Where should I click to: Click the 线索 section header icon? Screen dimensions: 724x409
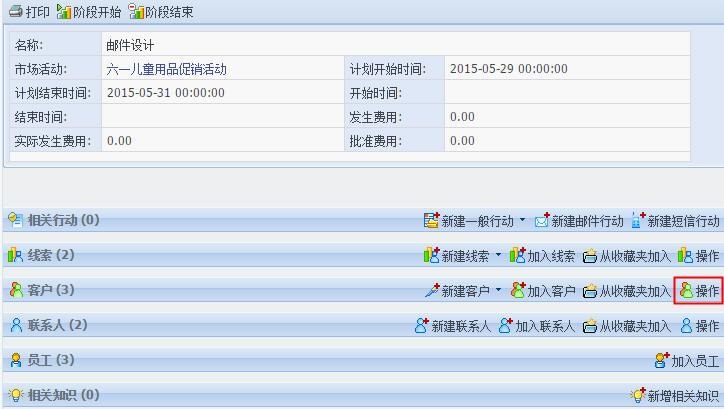coord(15,255)
